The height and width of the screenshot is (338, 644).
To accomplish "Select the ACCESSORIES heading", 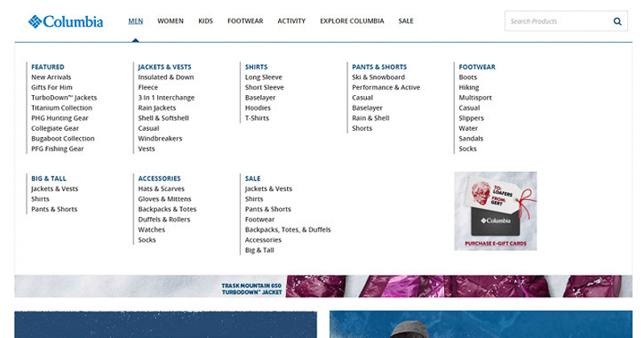I will pyautogui.click(x=160, y=178).
